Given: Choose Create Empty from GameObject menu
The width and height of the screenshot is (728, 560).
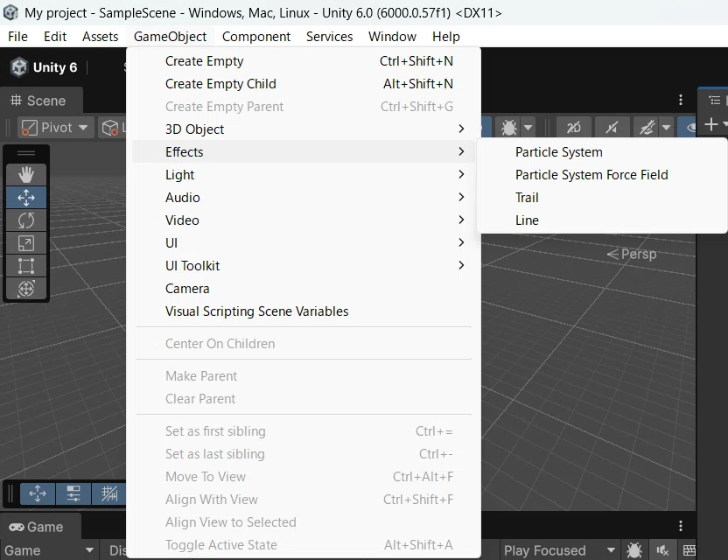Looking at the screenshot, I should point(303,61).
